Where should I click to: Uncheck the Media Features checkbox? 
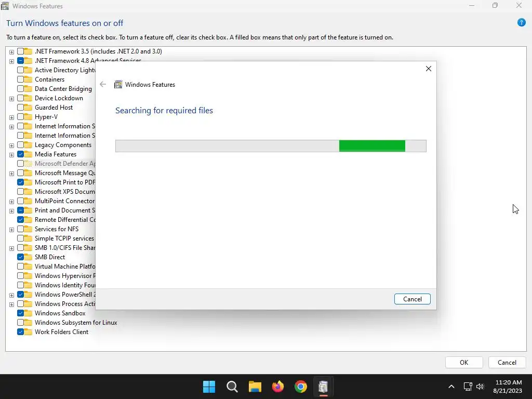pos(20,154)
